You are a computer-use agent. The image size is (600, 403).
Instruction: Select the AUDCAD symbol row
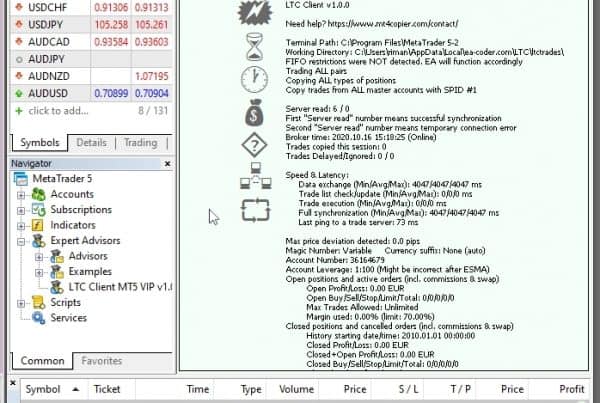coord(91,42)
